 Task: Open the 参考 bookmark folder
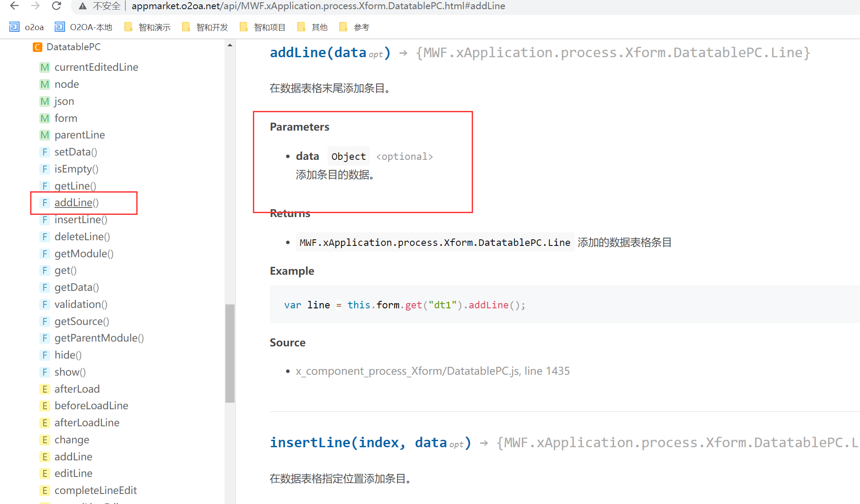(x=355, y=27)
